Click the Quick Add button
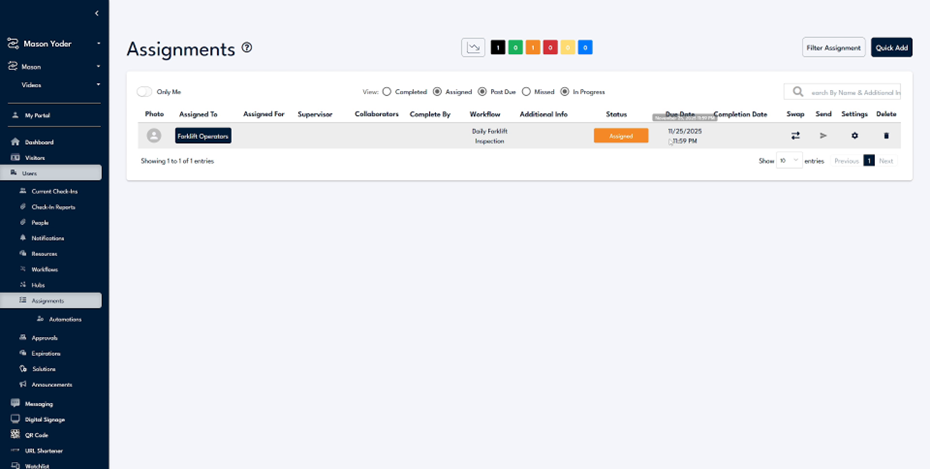The height and width of the screenshot is (469, 930). pyautogui.click(x=891, y=47)
